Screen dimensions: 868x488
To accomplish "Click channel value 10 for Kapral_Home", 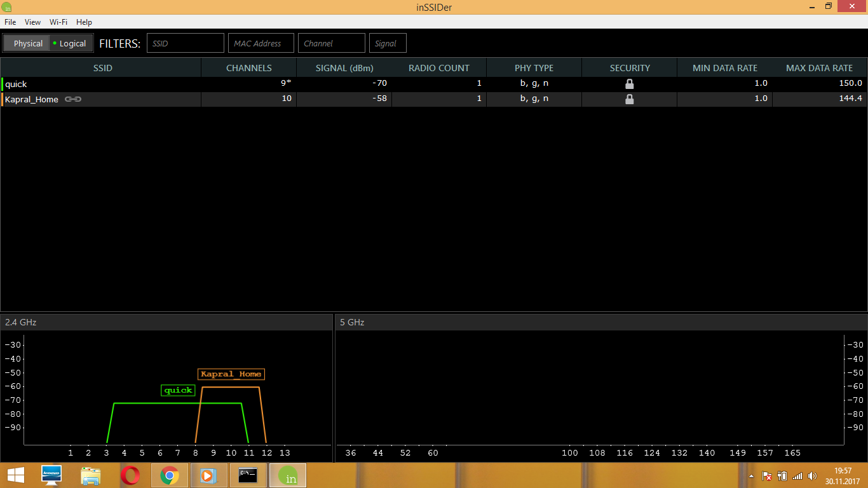I will [287, 98].
